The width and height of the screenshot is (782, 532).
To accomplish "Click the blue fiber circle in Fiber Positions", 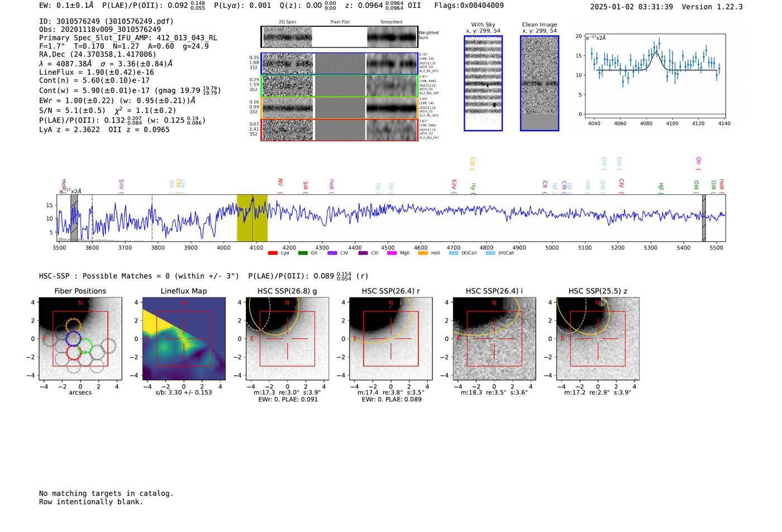I will click(73, 339).
